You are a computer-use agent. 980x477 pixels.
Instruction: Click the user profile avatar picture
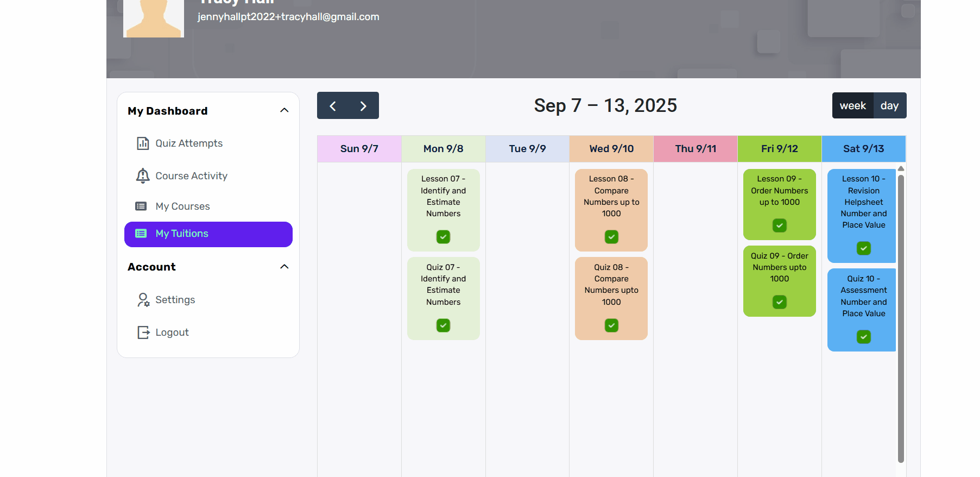[x=154, y=18]
